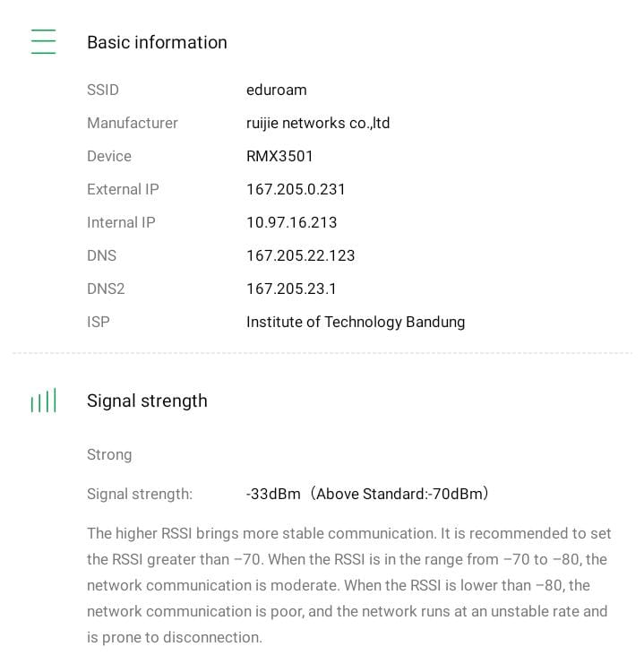Click the Manufacturer label
Image resolution: width=644 pixels, height=655 pixels.
click(x=133, y=123)
